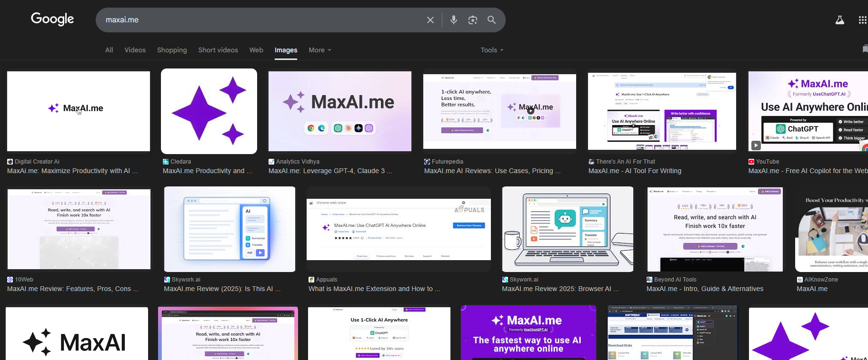Open 'Use 1-Click AI Anywhere' thumbnail
This screenshot has height=360, width=868.
(379, 333)
